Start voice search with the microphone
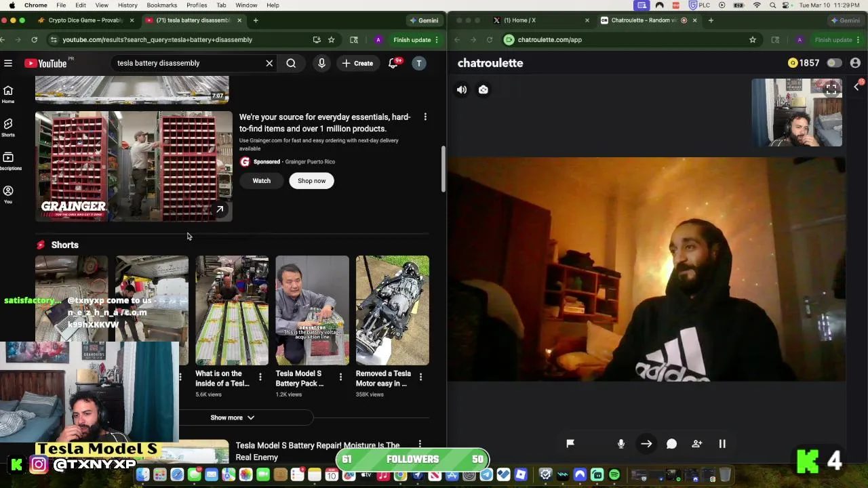Viewport: 868px width, 488px height. pyautogui.click(x=321, y=63)
